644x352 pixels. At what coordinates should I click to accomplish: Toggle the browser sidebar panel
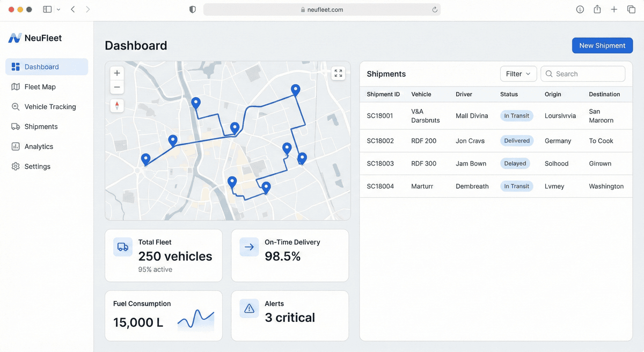pyautogui.click(x=47, y=9)
